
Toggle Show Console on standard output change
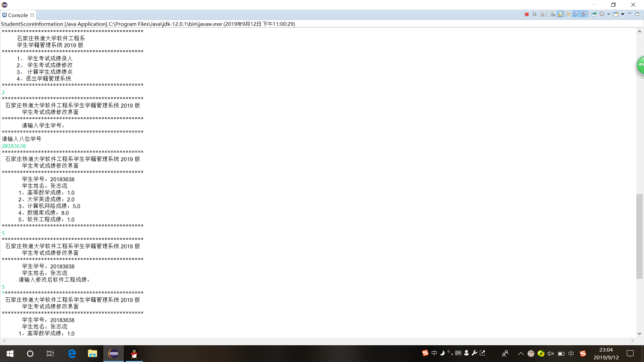pos(576,14)
